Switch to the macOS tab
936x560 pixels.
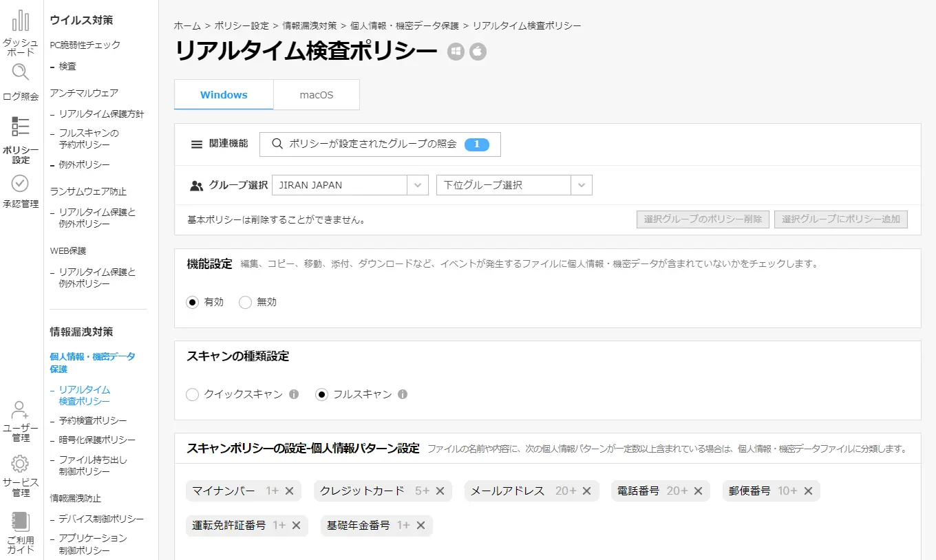click(317, 95)
